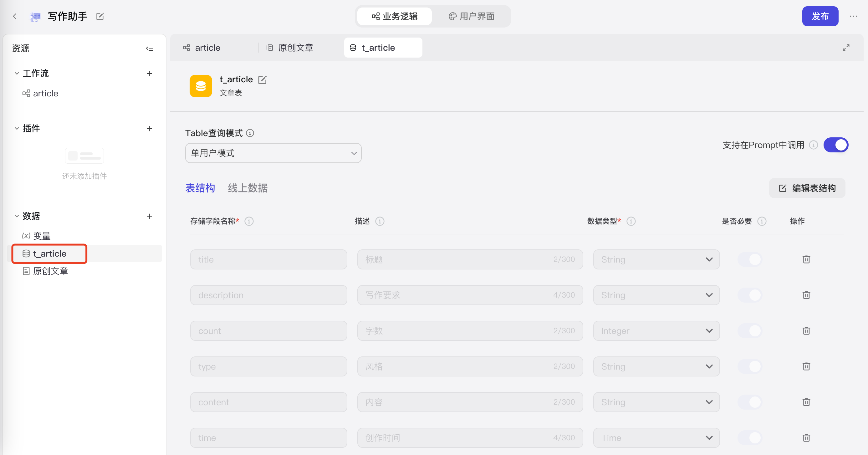This screenshot has width=868, height=455.
Task: Toggle required switch for description field
Action: tap(750, 295)
